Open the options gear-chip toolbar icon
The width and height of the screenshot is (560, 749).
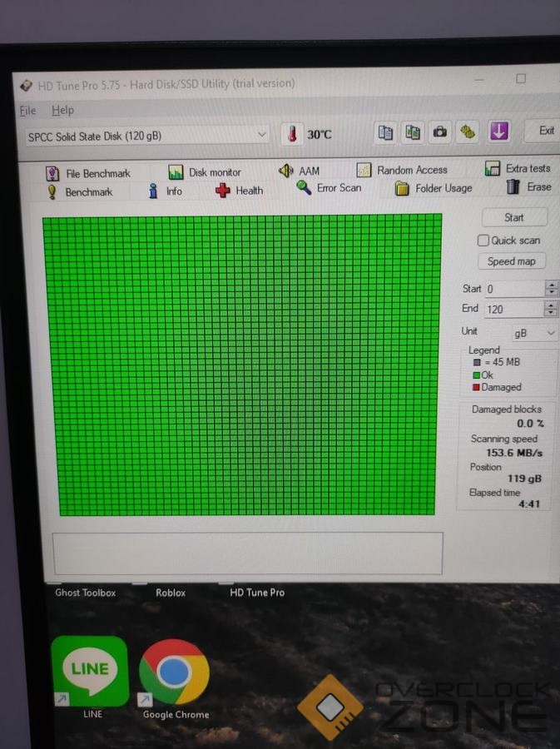(x=468, y=131)
